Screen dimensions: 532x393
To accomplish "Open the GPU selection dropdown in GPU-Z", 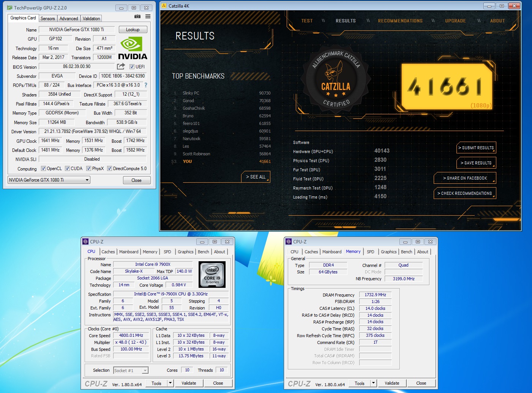I will pos(49,180).
